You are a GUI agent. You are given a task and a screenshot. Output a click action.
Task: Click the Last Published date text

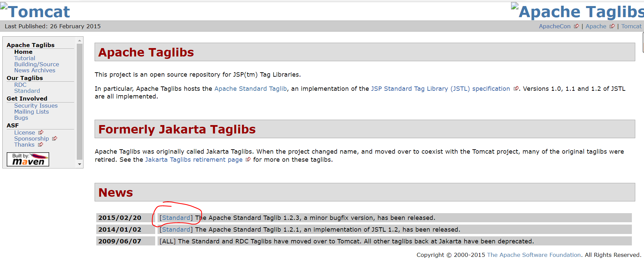(53, 26)
